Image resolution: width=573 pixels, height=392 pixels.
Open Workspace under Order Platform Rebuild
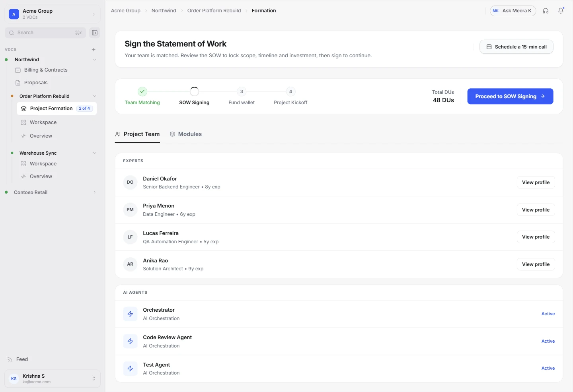[43, 122]
